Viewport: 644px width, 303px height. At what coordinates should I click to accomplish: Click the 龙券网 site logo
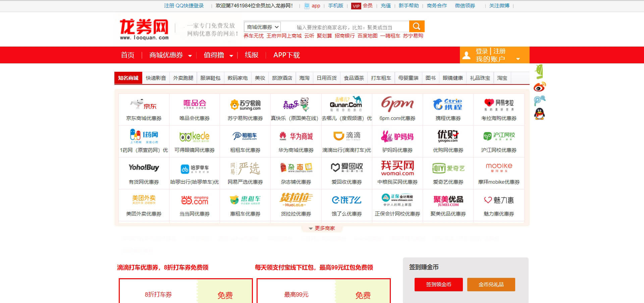(x=144, y=29)
